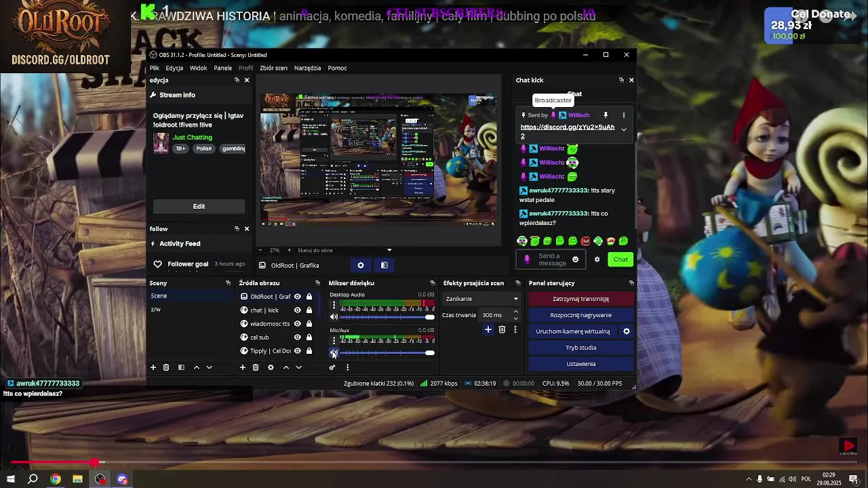This screenshot has height=488, width=868.
Task: Hide wiadomosc tts source eye icon
Action: click(297, 323)
